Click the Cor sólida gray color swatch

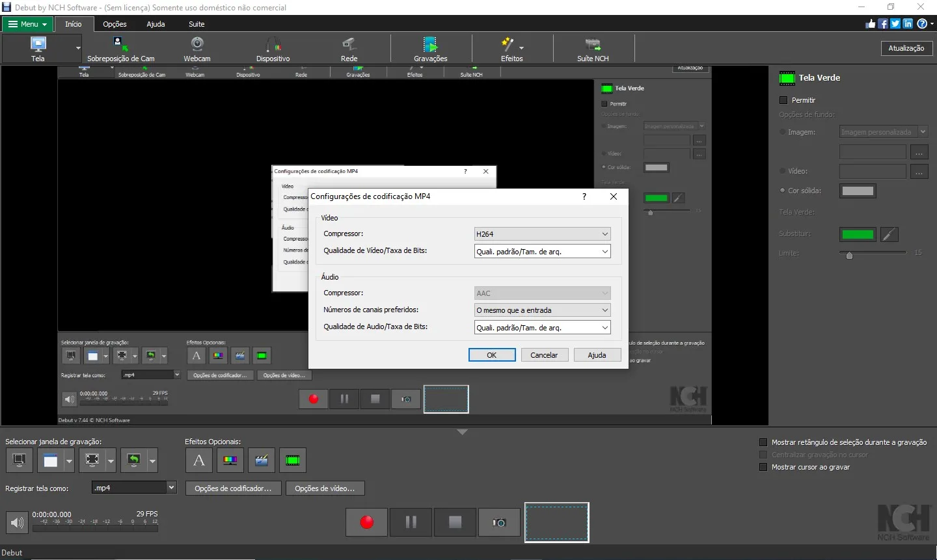point(858,191)
